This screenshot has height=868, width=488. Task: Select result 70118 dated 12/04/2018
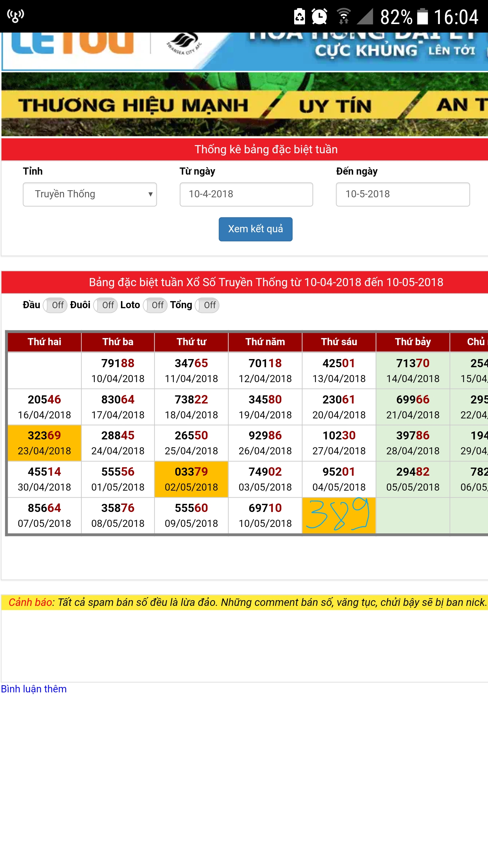coord(265,371)
